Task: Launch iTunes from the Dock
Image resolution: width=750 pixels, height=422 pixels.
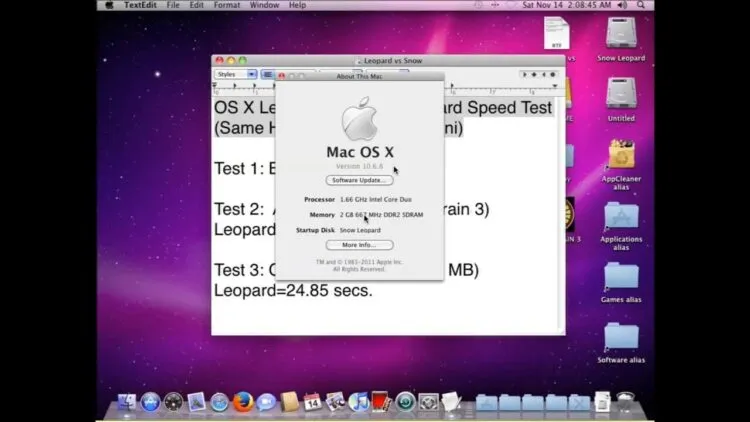Action: [x=358, y=402]
